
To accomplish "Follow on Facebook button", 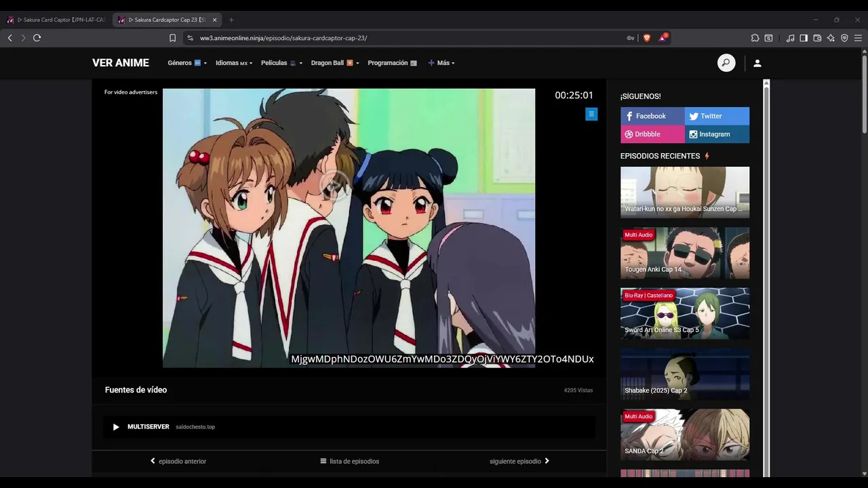I will coord(652,116).
